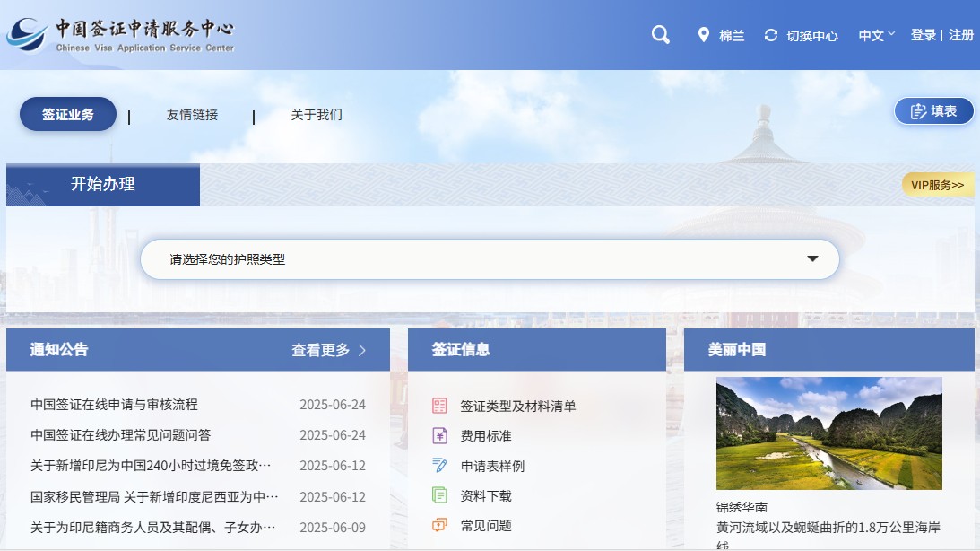This screenshot has width=980, height=551.
Task: Click the 锦绣华南 landscape photo thumbnail
Action: pyautogui.click(x=828, y=433)
